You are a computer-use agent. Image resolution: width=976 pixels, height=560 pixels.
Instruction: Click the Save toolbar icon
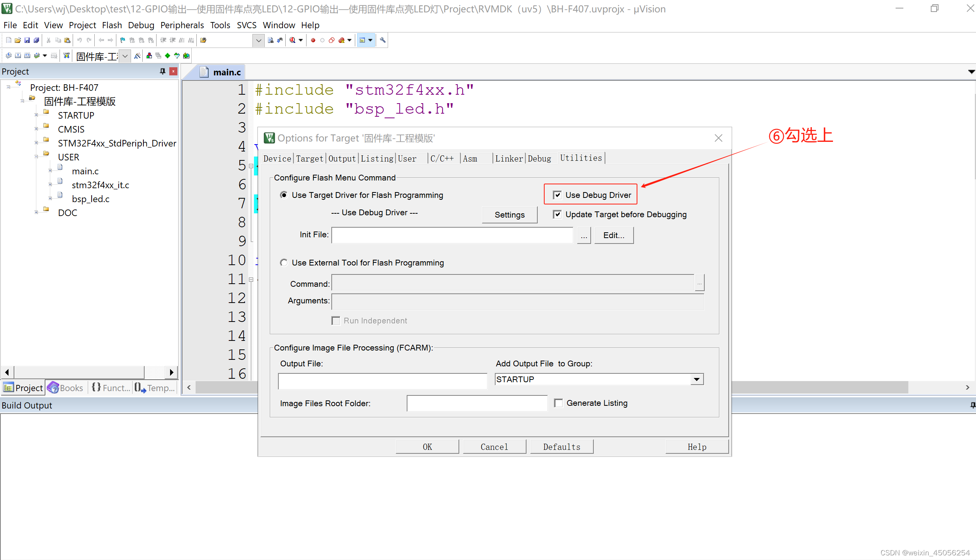27,40
